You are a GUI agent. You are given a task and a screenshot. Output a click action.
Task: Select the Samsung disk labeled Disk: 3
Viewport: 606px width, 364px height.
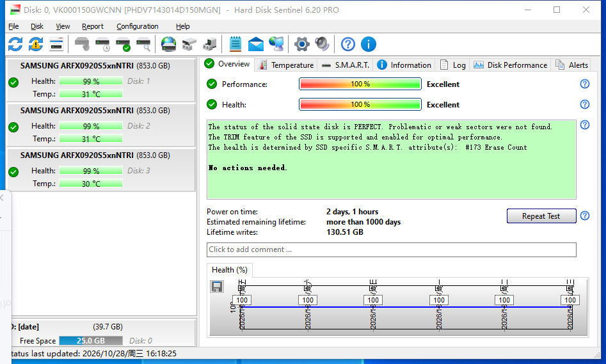[x=101, y=170]
